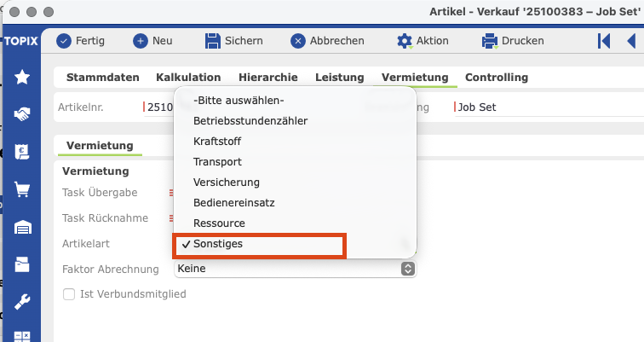Choose Betriebsstundenzähler from the list
644x342 pixels.
point(250,121)
